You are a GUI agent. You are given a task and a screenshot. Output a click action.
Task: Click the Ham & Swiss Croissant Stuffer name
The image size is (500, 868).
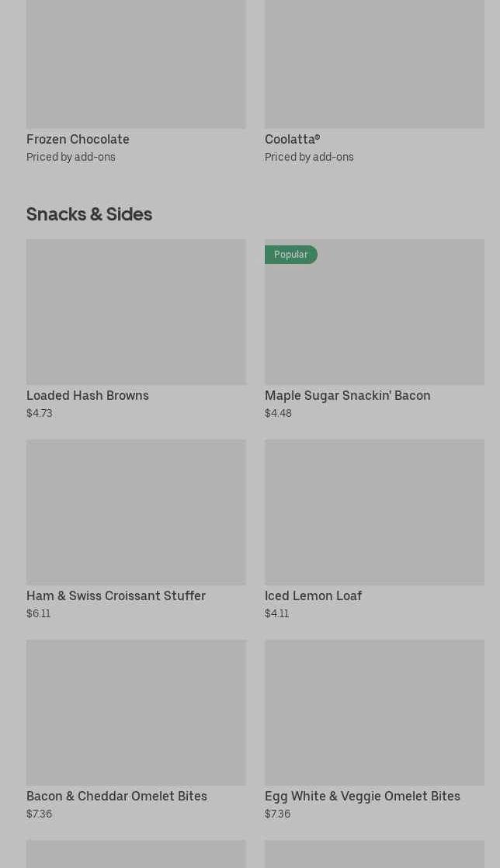click(116, 596)
